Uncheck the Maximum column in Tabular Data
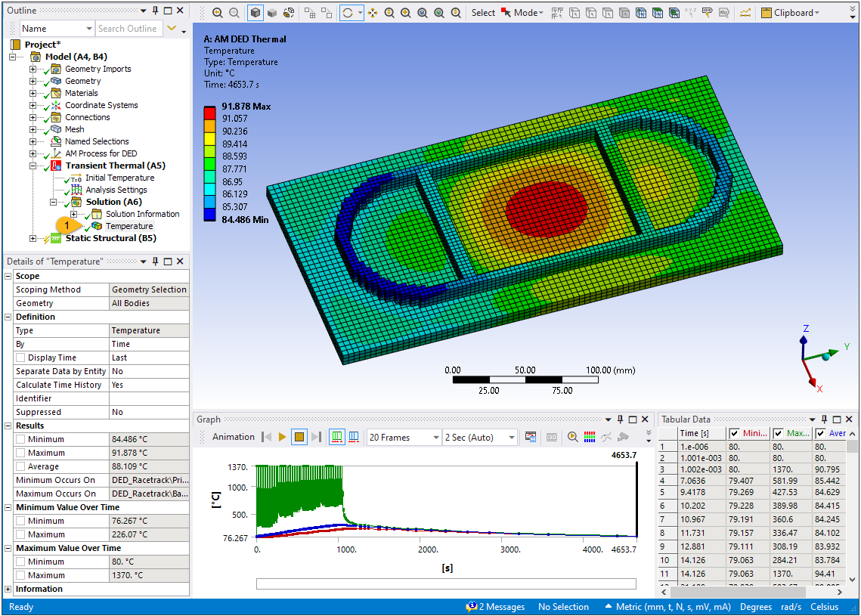 point(778,433)
